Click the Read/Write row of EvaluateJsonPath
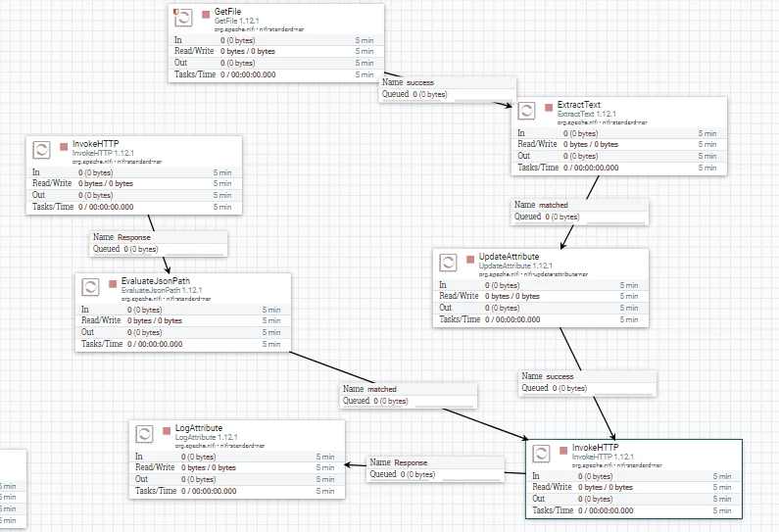This screenshot has height=532, width=779. [x=183, y=321]
